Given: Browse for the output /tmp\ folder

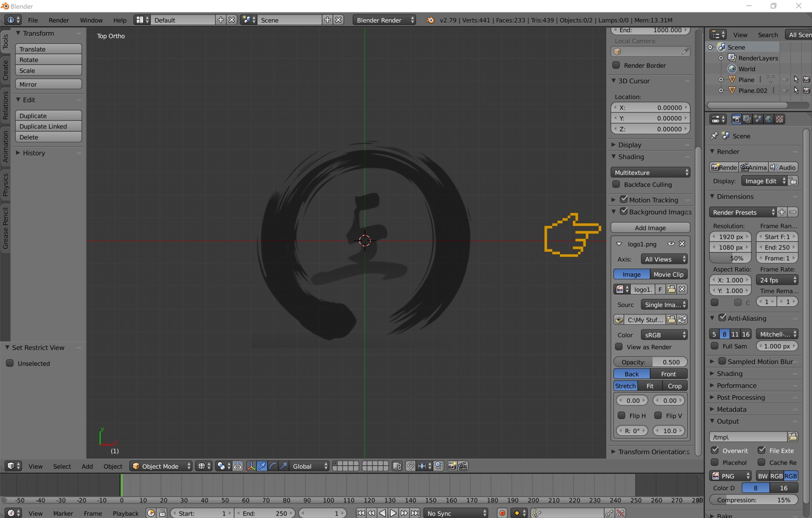Looking at the screenshot, I should tap(793, 437).
